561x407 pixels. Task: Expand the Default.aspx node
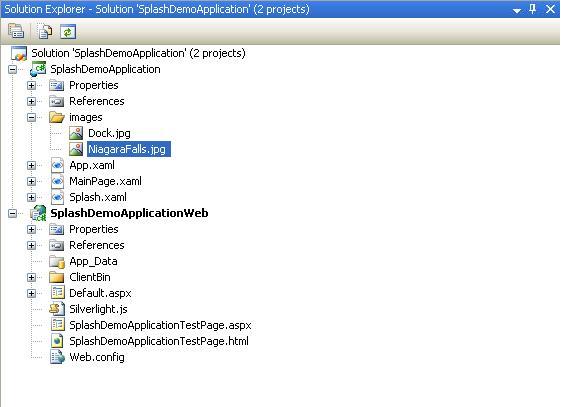[x=31, y=294]
